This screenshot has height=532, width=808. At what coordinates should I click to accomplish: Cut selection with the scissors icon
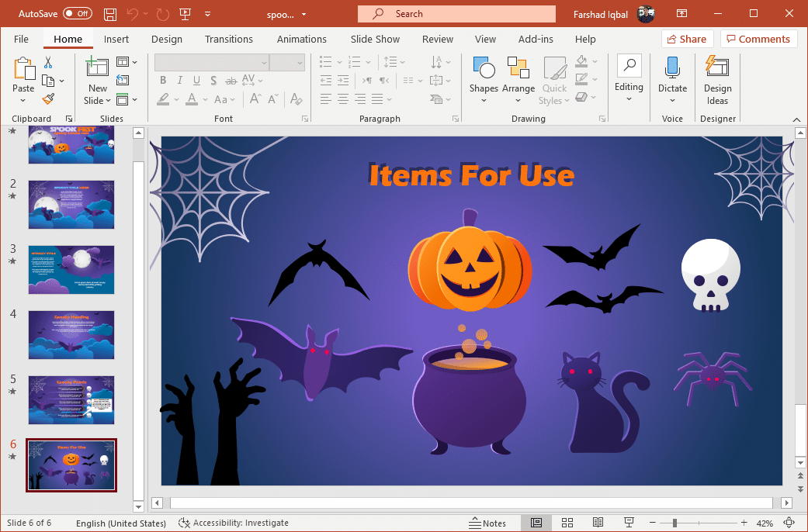coord(48,62)
